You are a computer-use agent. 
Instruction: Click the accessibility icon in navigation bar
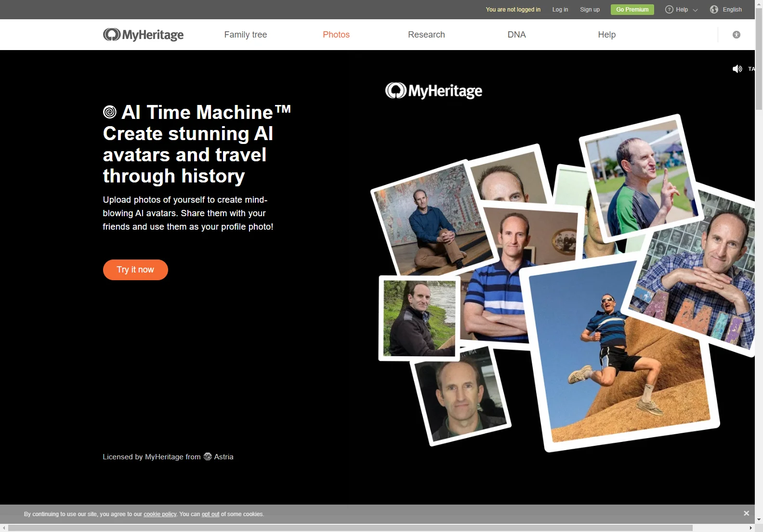point(737,35)
